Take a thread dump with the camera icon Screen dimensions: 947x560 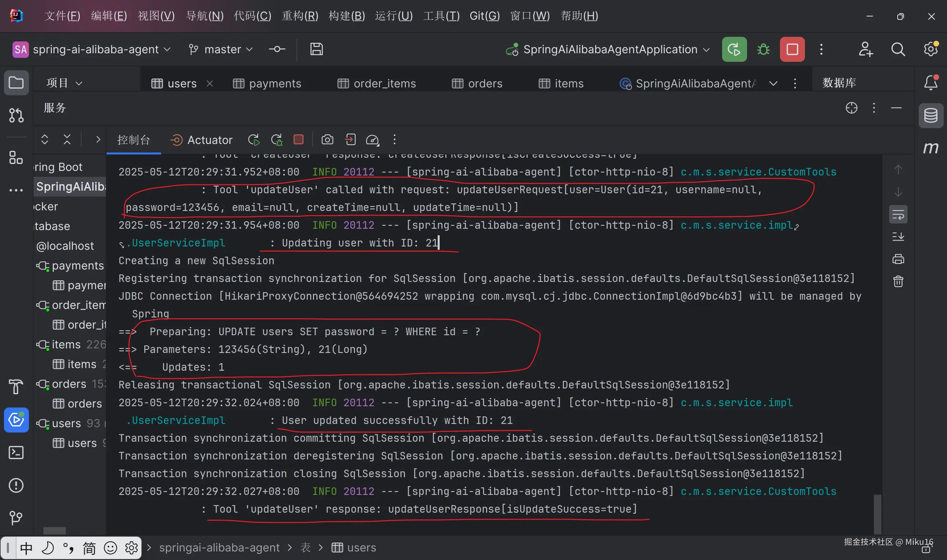tap(327, 140)
